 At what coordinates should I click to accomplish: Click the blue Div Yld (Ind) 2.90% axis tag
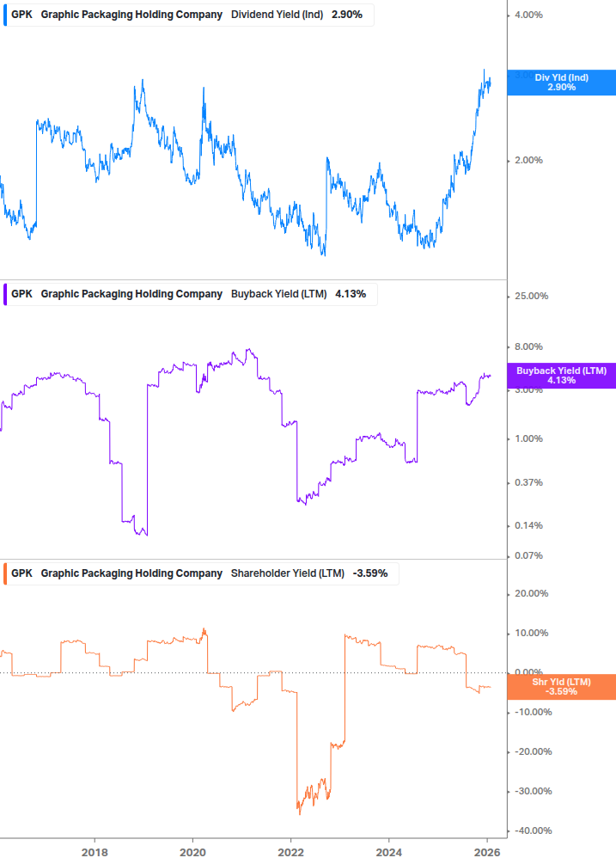(x=562, y=83)
